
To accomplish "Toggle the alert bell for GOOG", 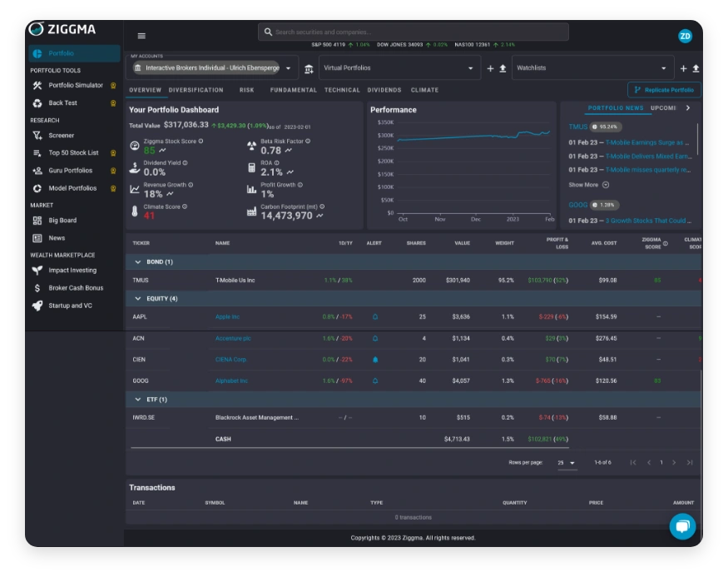I will click(375, 381).
